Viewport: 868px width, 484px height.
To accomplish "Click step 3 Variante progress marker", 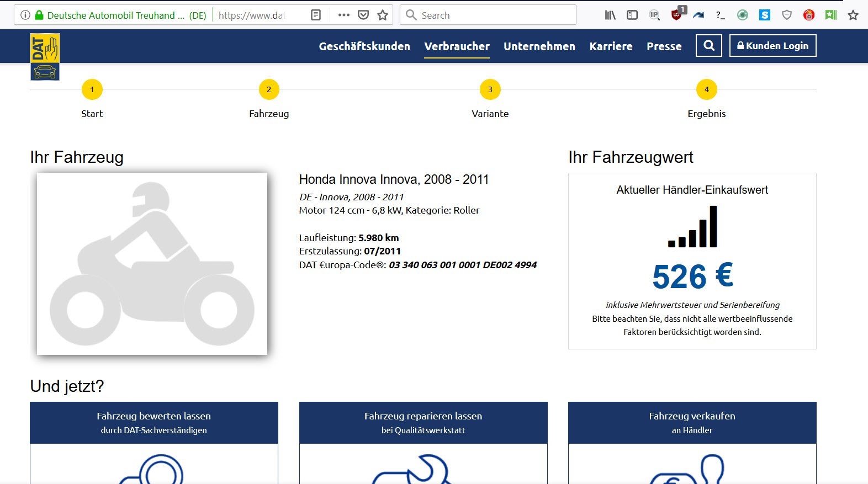I will point(490,89).
